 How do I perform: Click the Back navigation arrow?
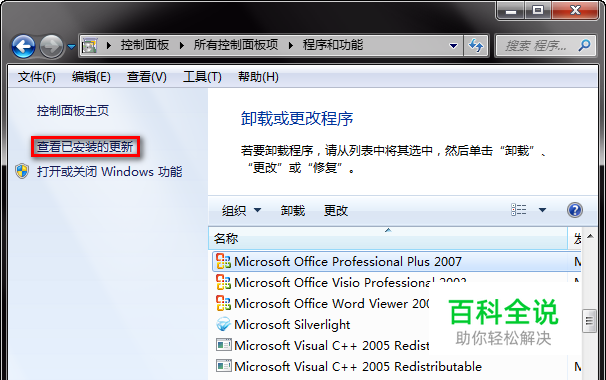[23, 46]
